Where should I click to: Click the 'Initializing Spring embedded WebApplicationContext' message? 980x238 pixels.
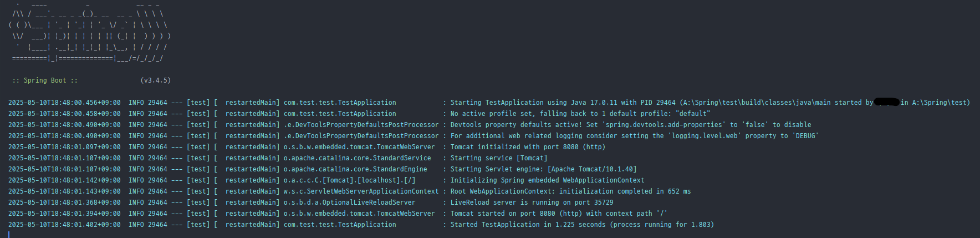click(547, 180)
